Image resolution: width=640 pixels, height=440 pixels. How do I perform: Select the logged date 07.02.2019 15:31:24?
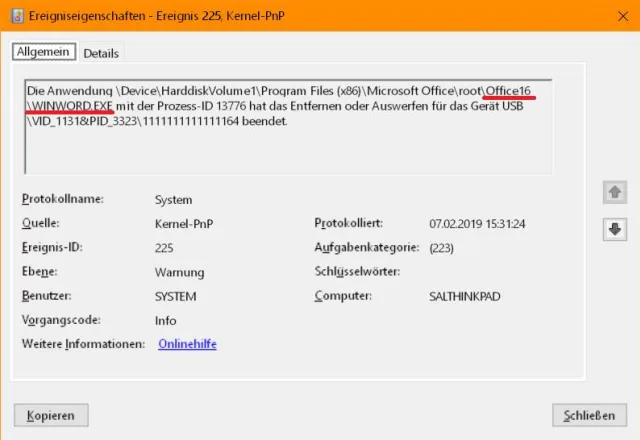tap(477, 224)
